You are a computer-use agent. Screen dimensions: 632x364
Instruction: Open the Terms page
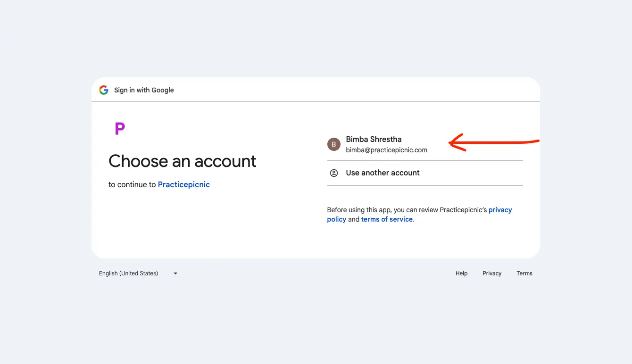point(524,273)
